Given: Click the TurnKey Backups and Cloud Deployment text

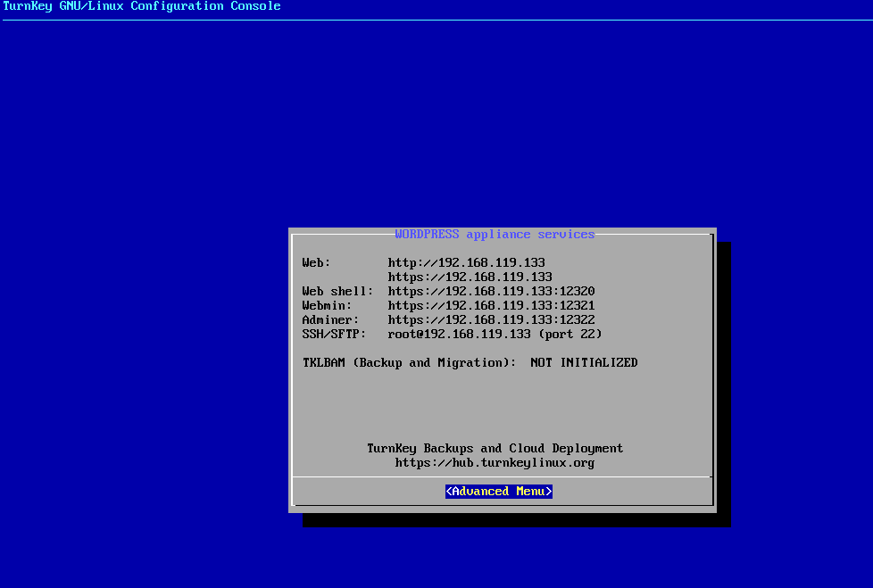Looking at the screenshot, I should [495, 449].
